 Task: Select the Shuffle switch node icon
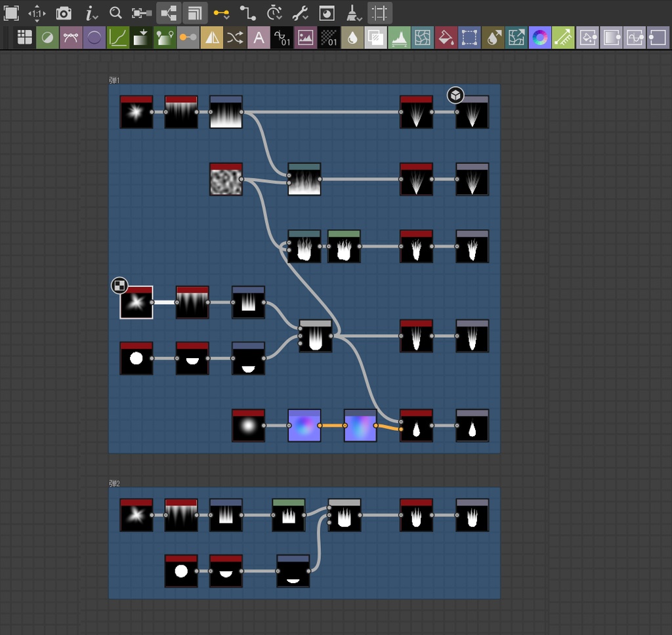236,37
